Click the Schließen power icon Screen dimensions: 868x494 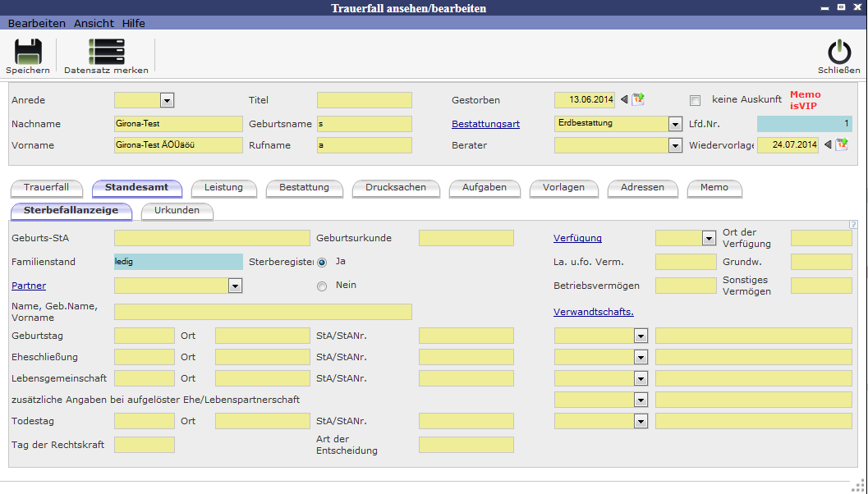[838, 53]
